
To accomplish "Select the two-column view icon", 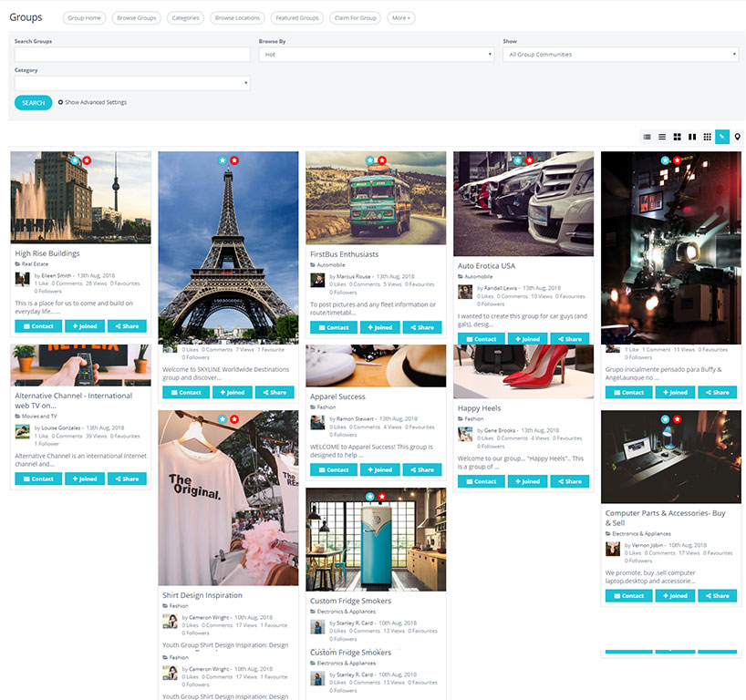I will (x=692, y=137).
